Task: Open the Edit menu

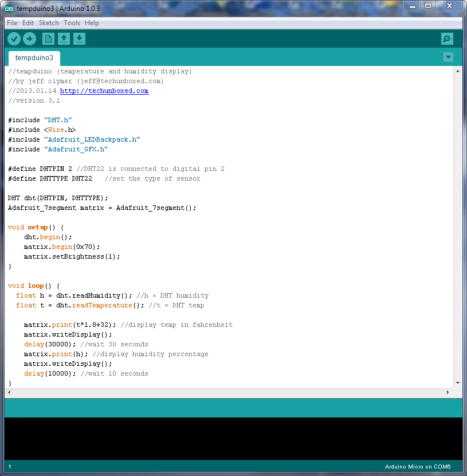Action: 28,23
